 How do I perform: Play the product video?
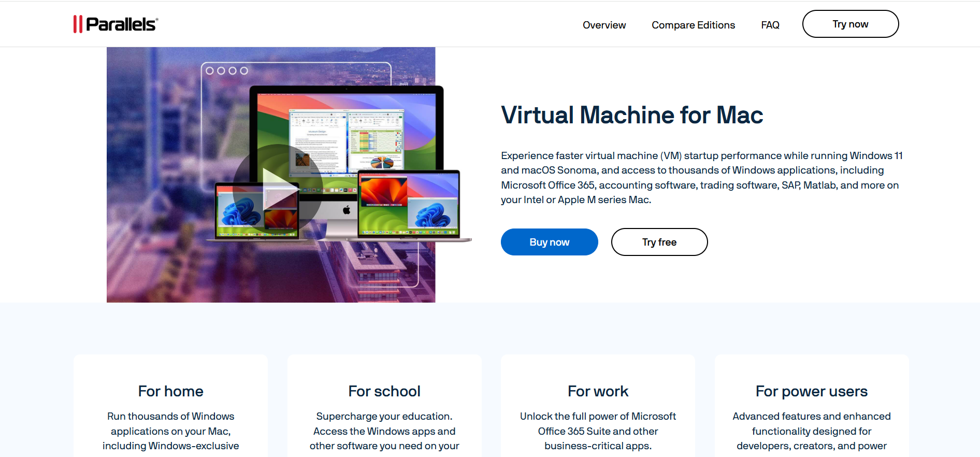[278, 189]
